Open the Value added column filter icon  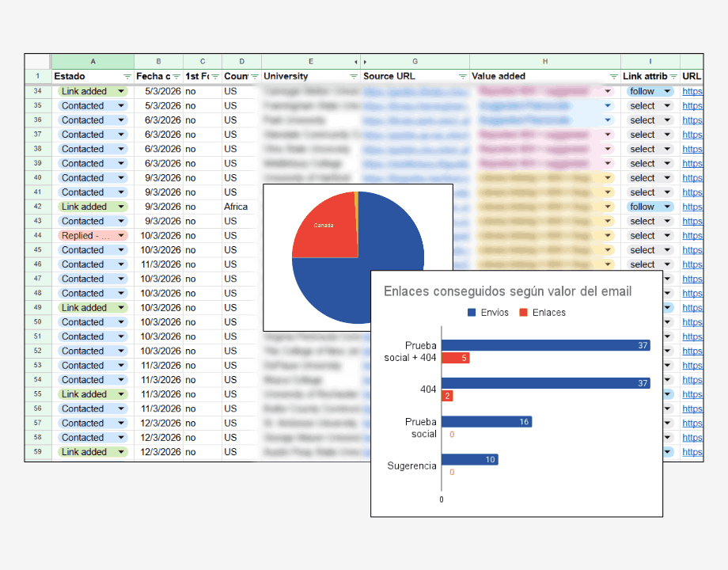[614, 77]
